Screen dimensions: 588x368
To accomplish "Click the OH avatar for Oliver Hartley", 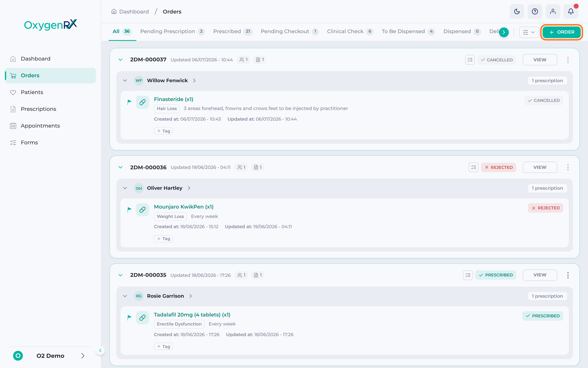I will (139, 188).
